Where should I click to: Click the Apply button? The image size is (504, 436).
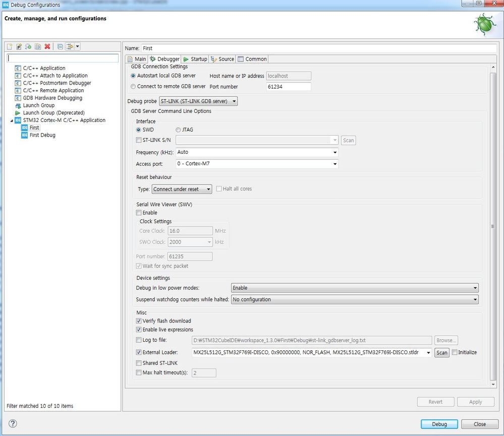point(476,402)
